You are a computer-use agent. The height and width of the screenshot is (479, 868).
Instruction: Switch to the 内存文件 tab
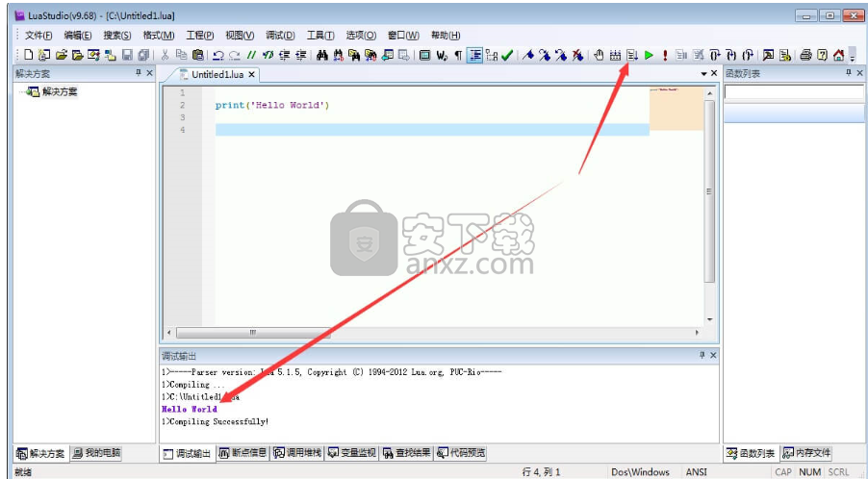pyautogui.click(x=806, y=454)
